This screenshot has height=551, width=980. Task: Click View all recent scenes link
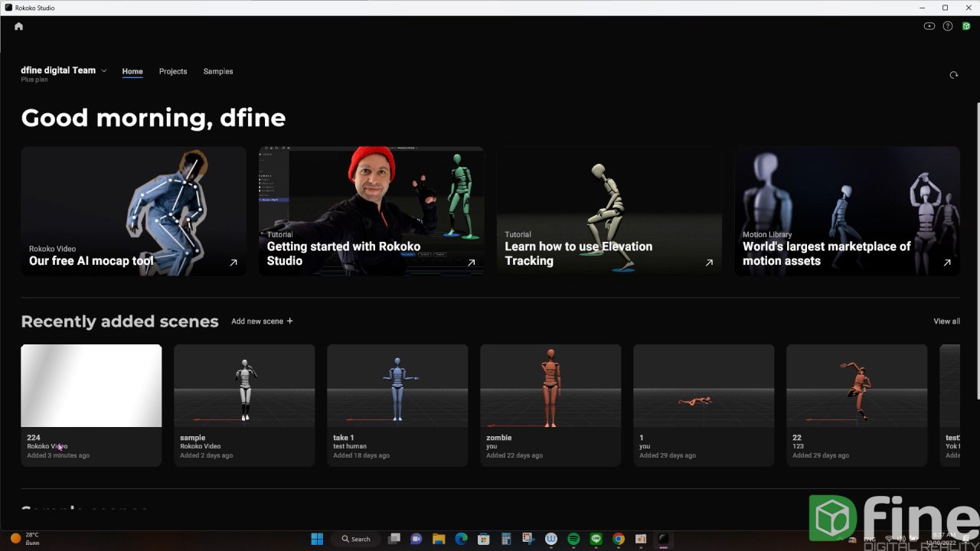(x=946, y=321)
